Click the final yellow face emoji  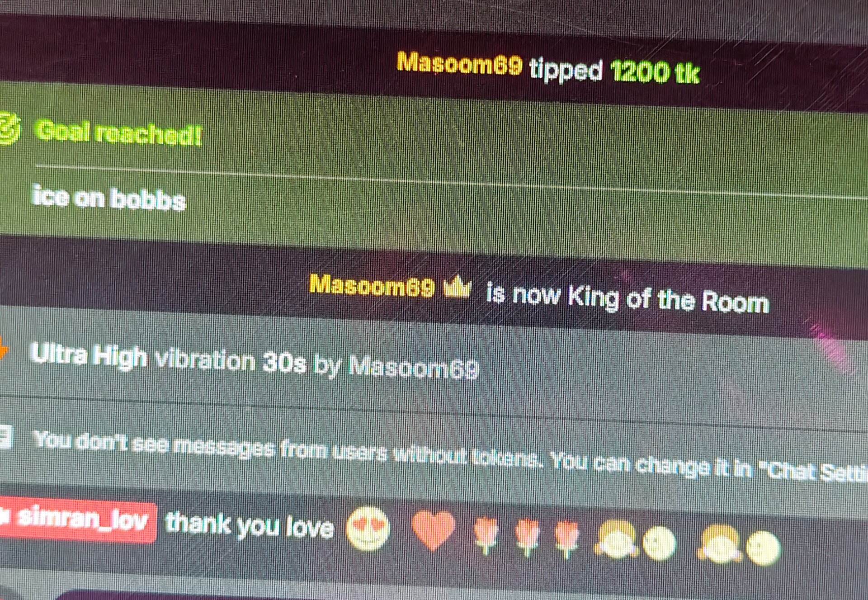763,548
